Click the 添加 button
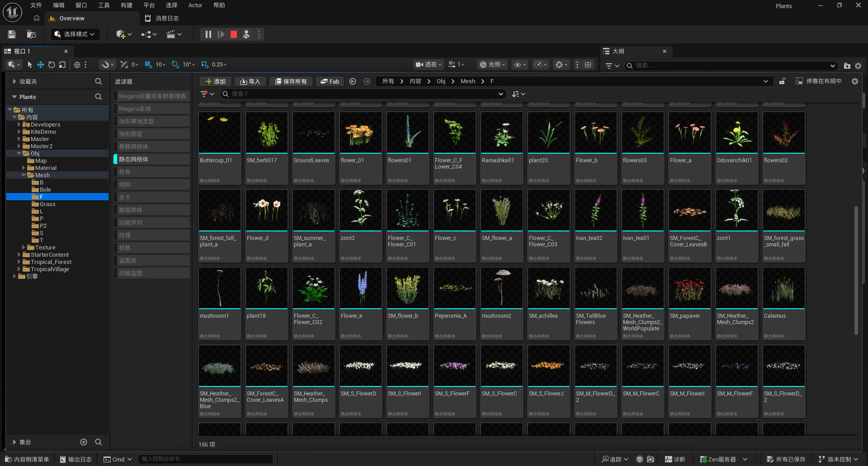Image resolution: width=868 pixels, height=466 pixels. pos(215,81)
